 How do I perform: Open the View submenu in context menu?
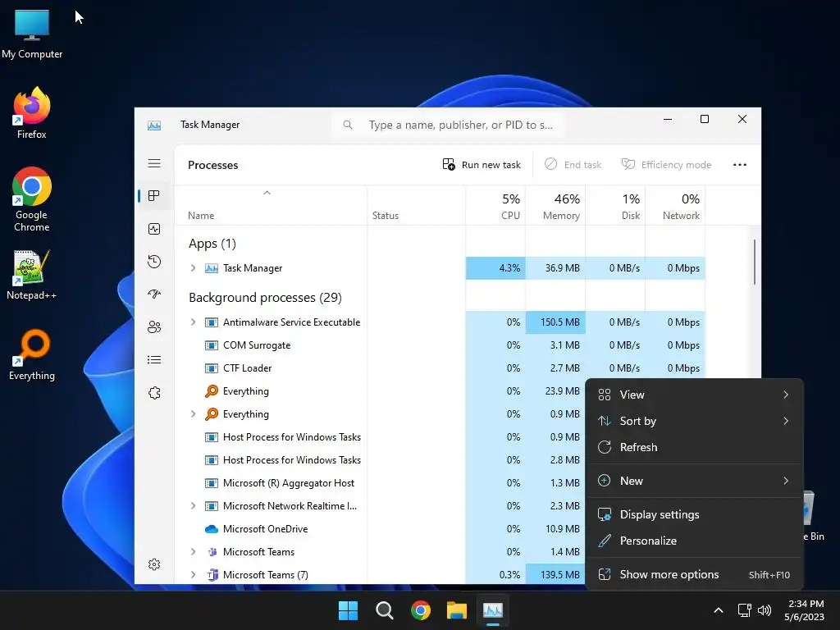click(x=694, y=395)
